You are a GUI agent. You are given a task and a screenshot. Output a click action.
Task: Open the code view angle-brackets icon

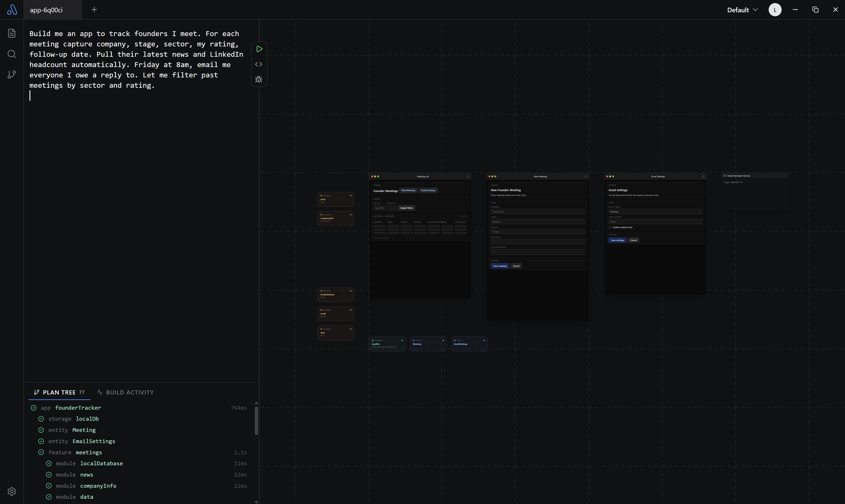[259, 64]
